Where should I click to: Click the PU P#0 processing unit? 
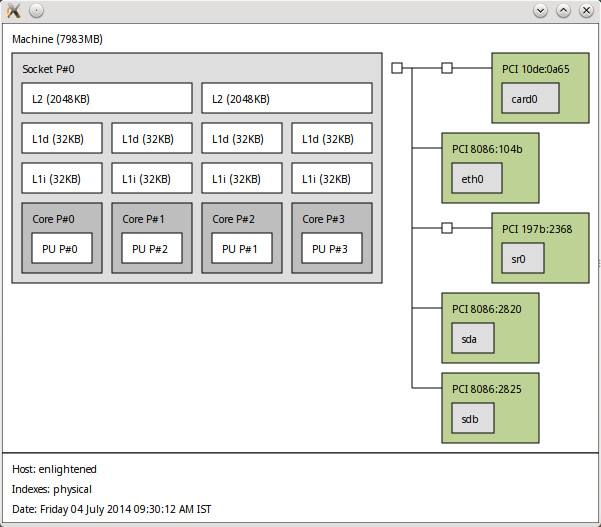[62, 249]
